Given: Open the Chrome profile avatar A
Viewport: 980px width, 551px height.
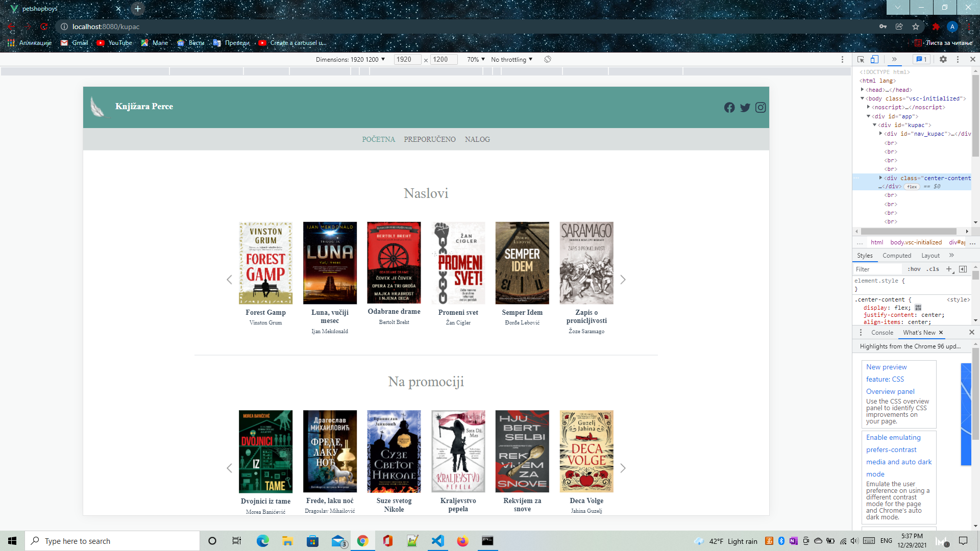Looking at the screenshot, I should [952, 27].
